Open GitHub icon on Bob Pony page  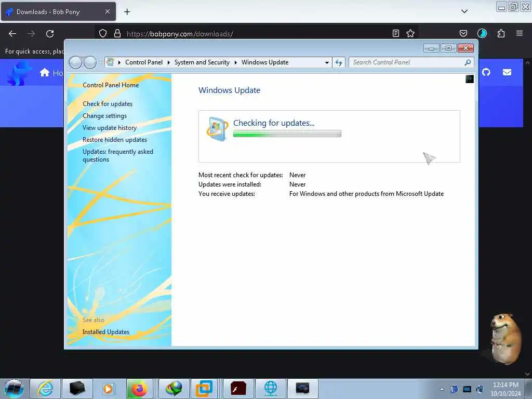click(486, 72)
